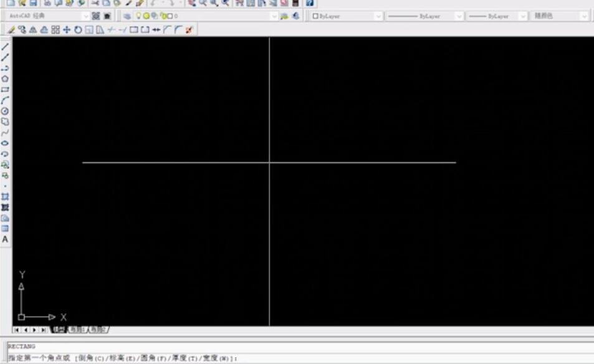
Task: Select the Break modify tool
Action: click(145, 29)
